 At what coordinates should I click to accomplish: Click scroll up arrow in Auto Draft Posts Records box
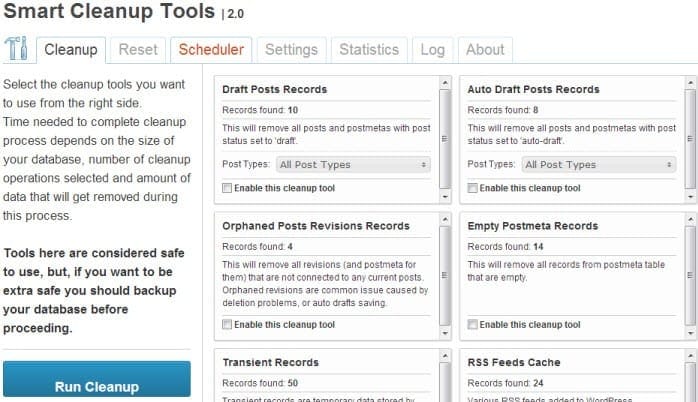[690, 83]
